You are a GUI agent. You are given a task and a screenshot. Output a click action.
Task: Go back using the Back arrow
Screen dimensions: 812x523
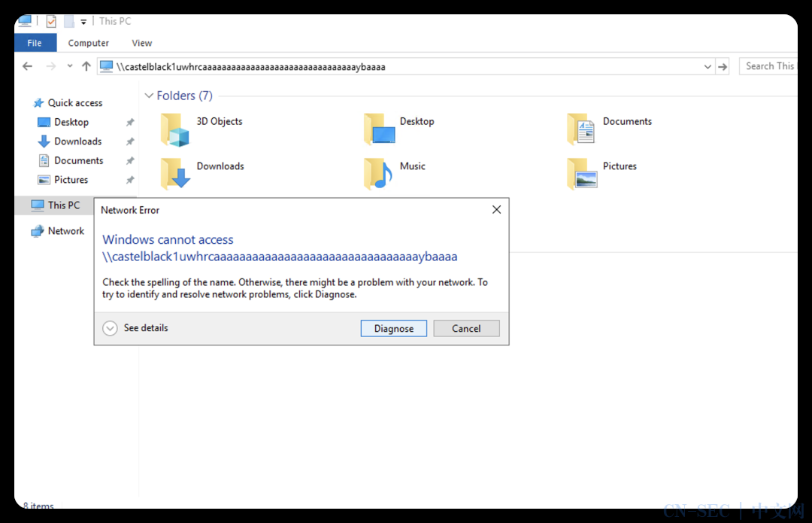click(28, 66)
